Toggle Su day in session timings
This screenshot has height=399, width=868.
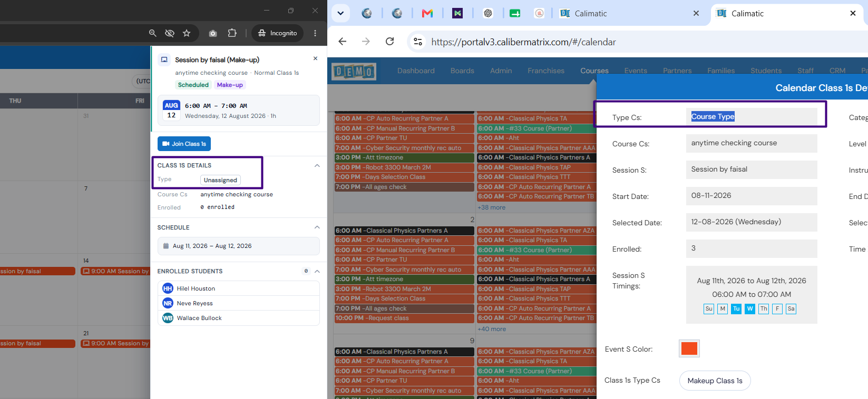click(x=709, y=309)
